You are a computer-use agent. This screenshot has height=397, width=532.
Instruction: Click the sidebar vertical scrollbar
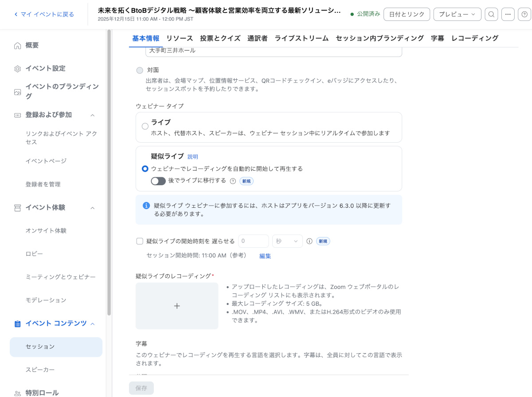[x=109, y=173]
